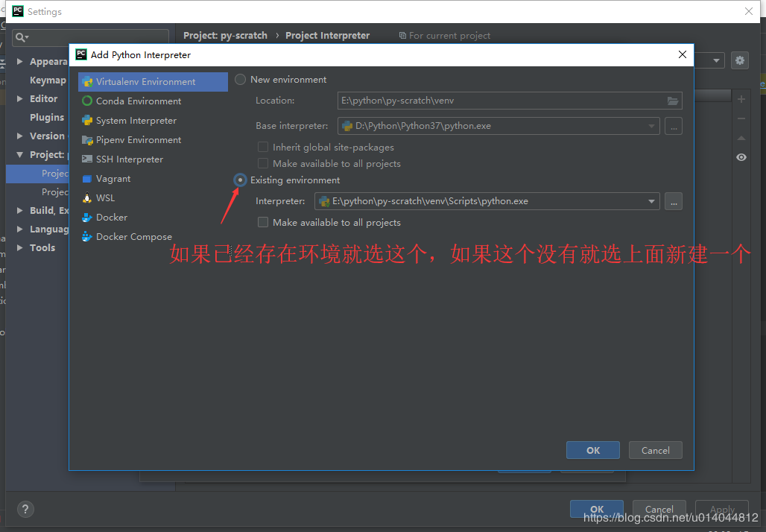Open Plugins in Settings tree
The height and width of the screenshot is (532, 766).
(x=47, y=117)
